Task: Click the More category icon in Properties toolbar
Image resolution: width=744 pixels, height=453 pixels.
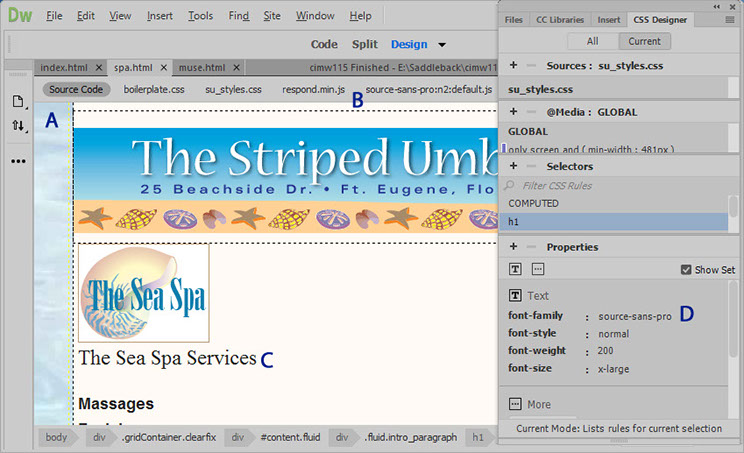Action: (537, 269)
